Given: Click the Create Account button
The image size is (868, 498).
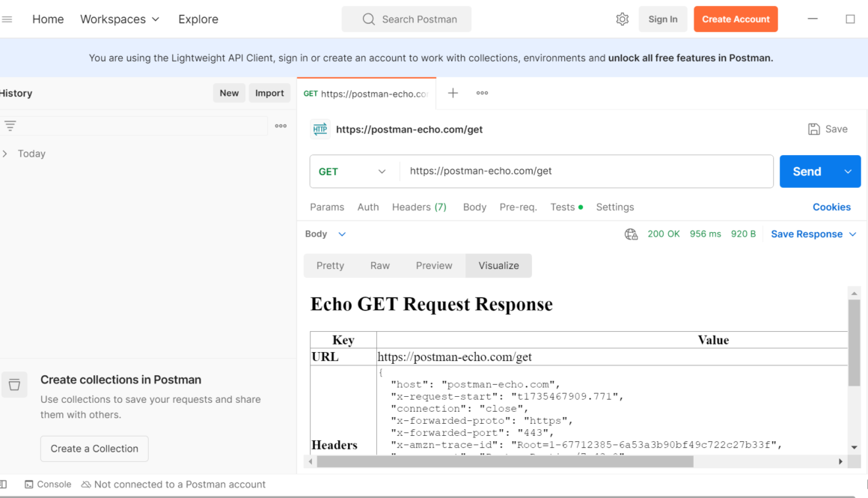Looking at the screenshot, I should click(736, 19).
